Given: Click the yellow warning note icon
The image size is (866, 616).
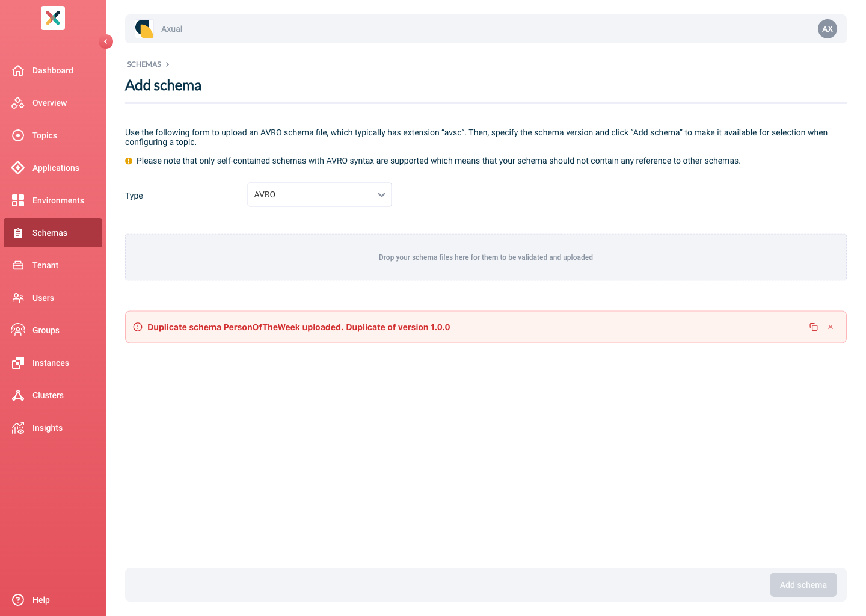Looking at the screenshot, I should [x=129, y=161].
